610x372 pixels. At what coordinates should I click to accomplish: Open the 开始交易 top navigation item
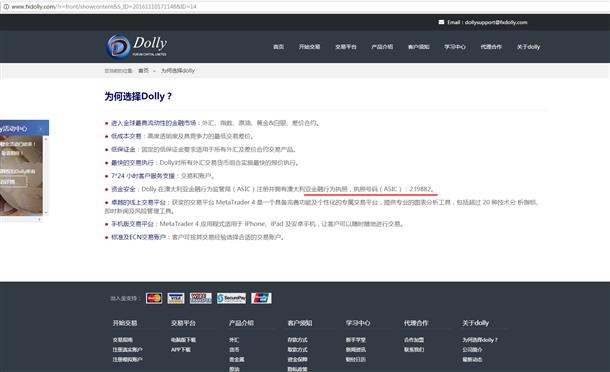pos(309,47)
